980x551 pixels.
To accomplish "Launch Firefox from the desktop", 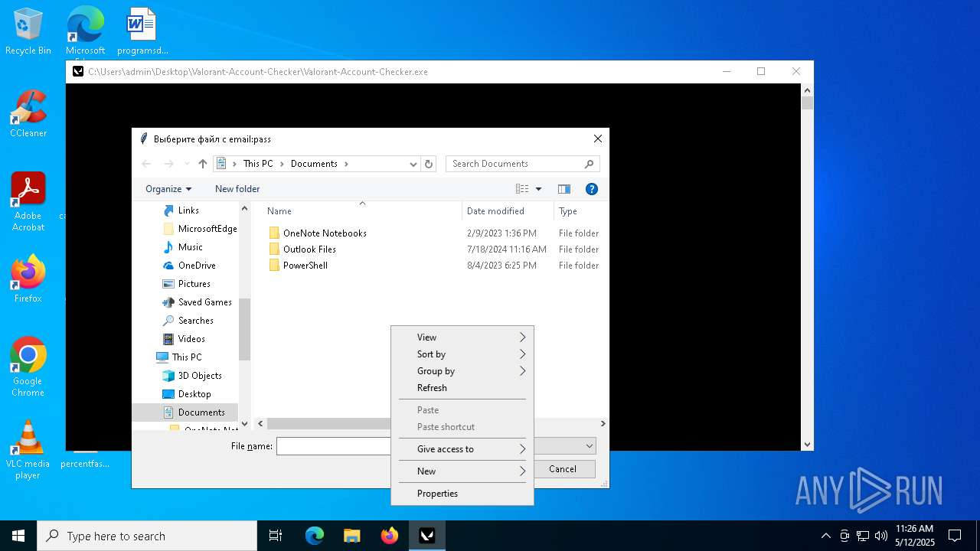I will 28,279.
